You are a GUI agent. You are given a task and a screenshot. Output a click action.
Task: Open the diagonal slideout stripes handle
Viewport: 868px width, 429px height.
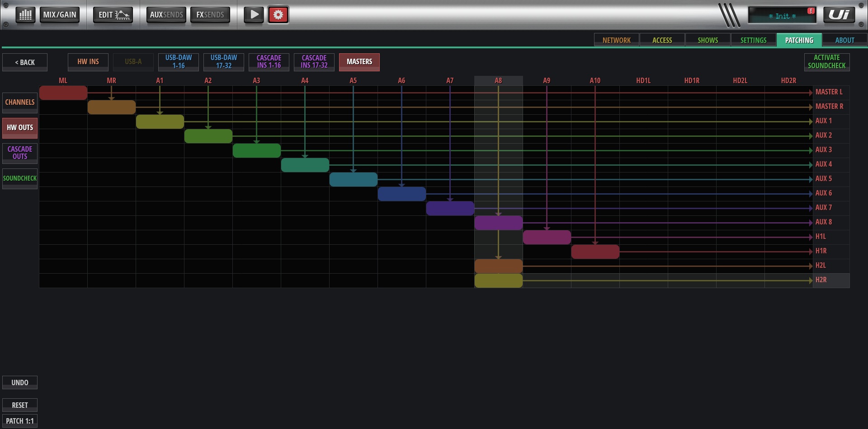(x=729, y=15)
